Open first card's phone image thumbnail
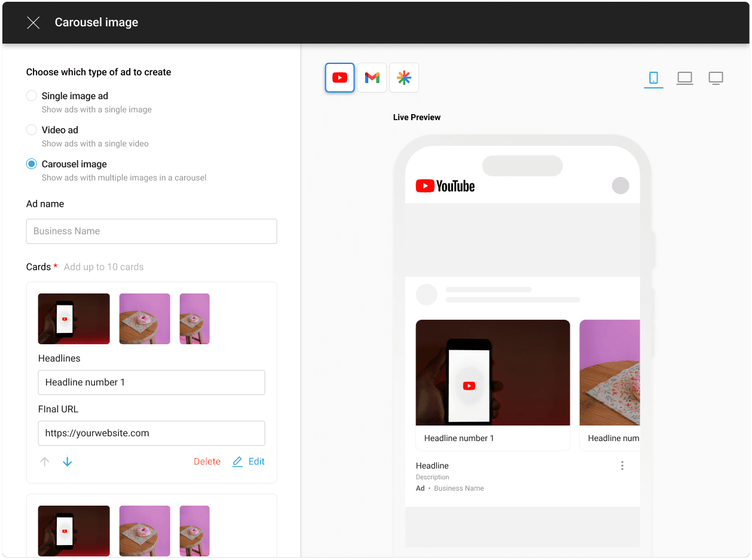The image size is (752, 560). point(74,319)
